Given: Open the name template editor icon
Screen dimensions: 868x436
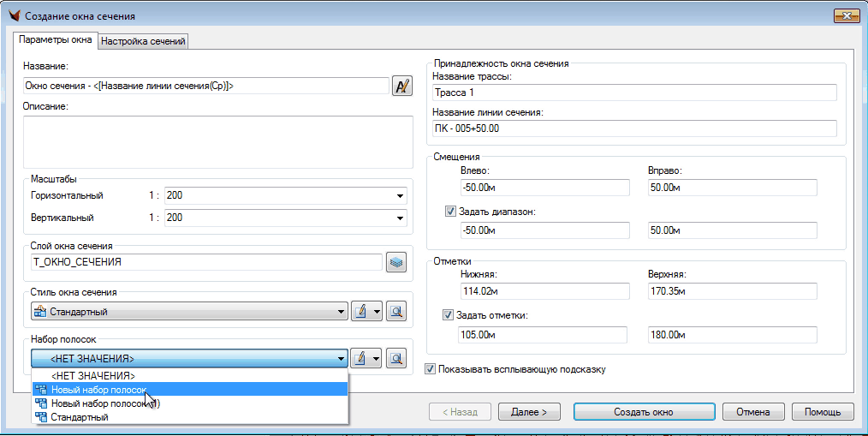Looking at the screenshot, I should pos(402,86).
